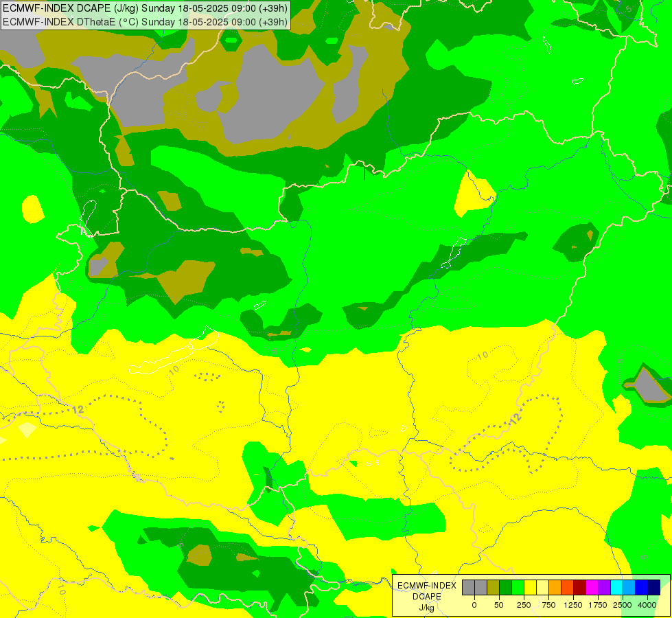Screen dimensions: 672x618
Task: Click the legend value 250
Action: click(524, 605)
